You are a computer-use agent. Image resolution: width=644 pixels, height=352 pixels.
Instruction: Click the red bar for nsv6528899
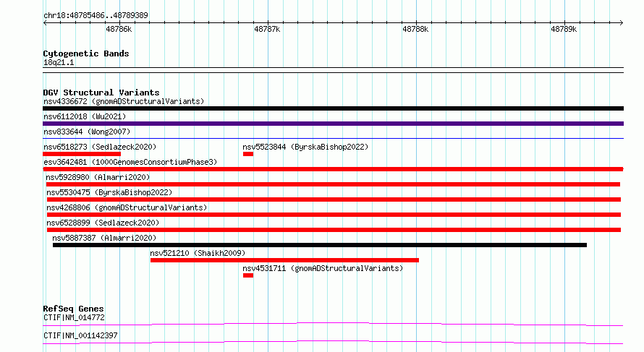point(334,230)
